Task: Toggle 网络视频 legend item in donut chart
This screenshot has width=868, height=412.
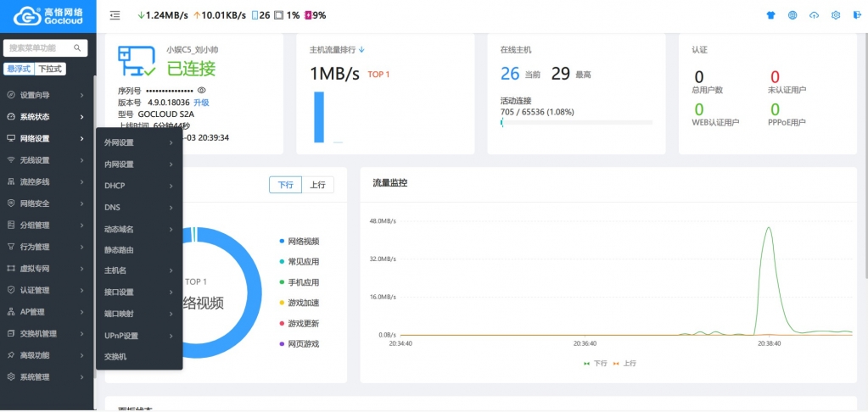Action: tap(300, 241)
